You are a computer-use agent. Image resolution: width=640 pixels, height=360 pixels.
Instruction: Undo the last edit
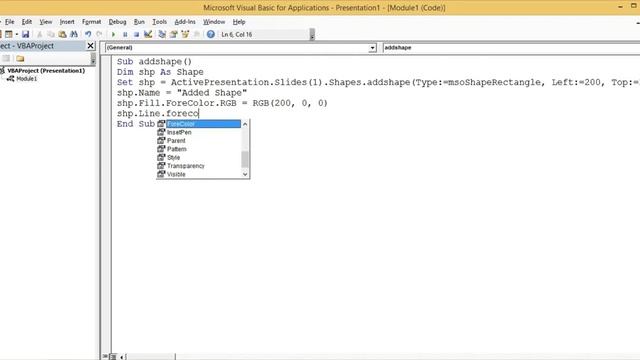pos(88,34)
